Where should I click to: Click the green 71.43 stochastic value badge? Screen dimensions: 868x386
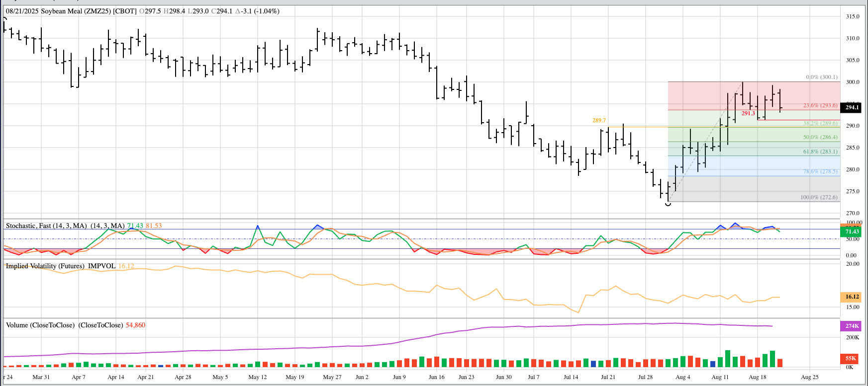(x=852, y=232)
